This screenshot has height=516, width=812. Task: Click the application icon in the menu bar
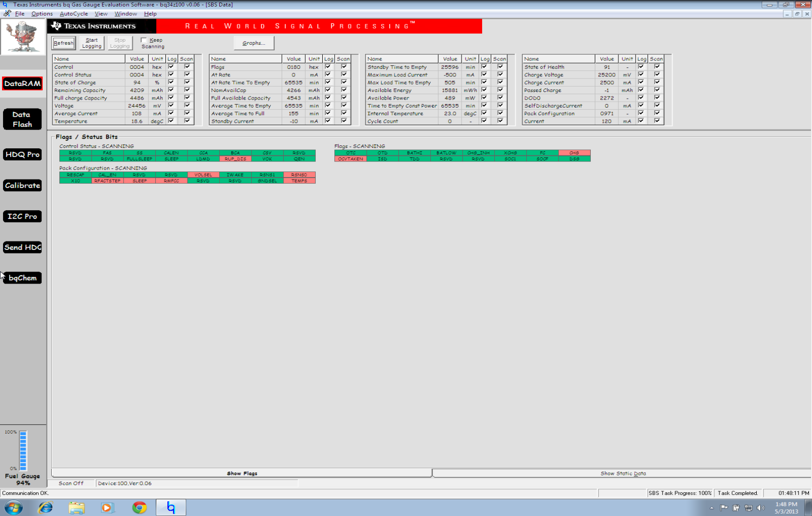7,14
